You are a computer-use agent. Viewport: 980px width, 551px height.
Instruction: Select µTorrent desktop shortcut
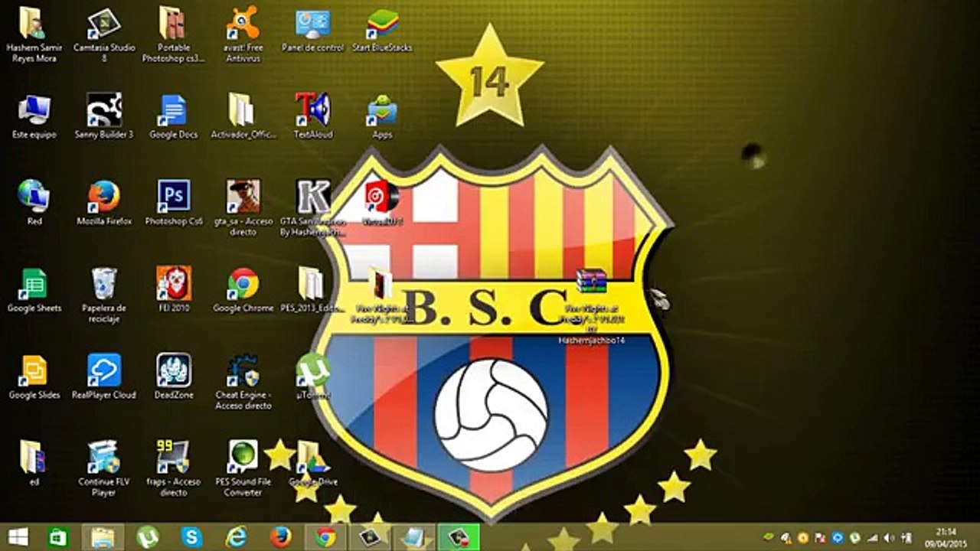312,377
